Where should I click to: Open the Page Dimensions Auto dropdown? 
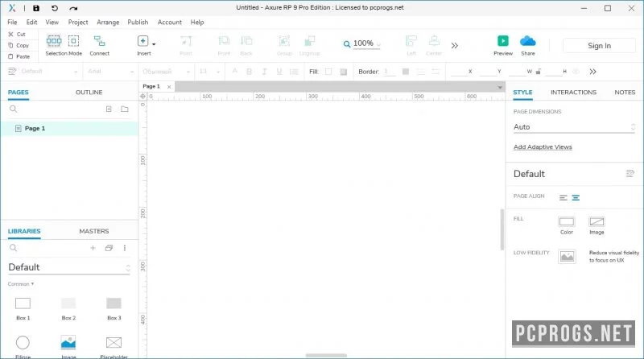tap(574, 127)
